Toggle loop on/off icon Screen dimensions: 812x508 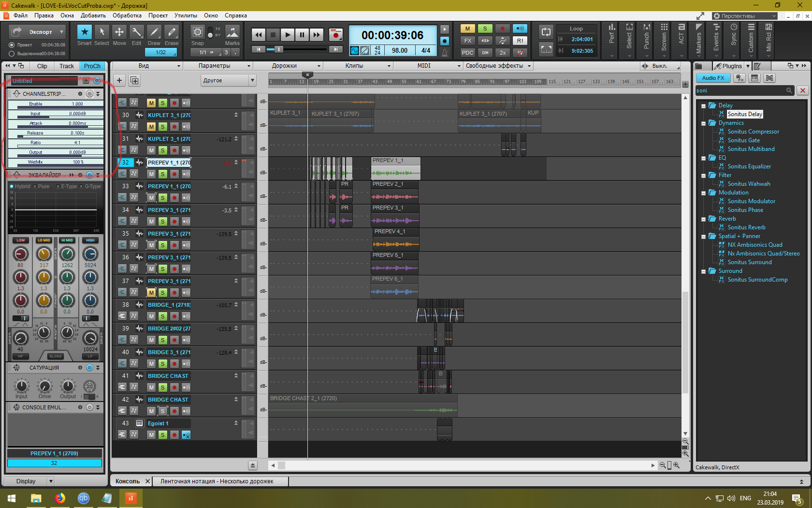(x=546, y=32)
